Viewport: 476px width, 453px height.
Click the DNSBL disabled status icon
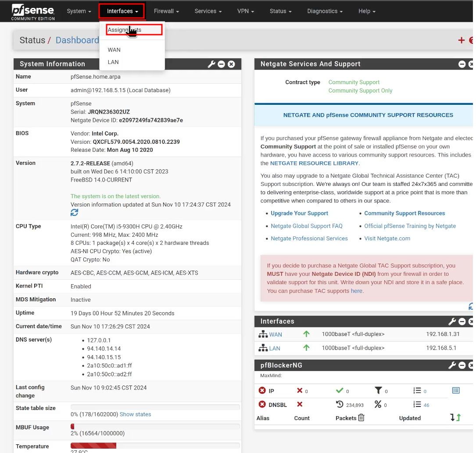point(262,404)
